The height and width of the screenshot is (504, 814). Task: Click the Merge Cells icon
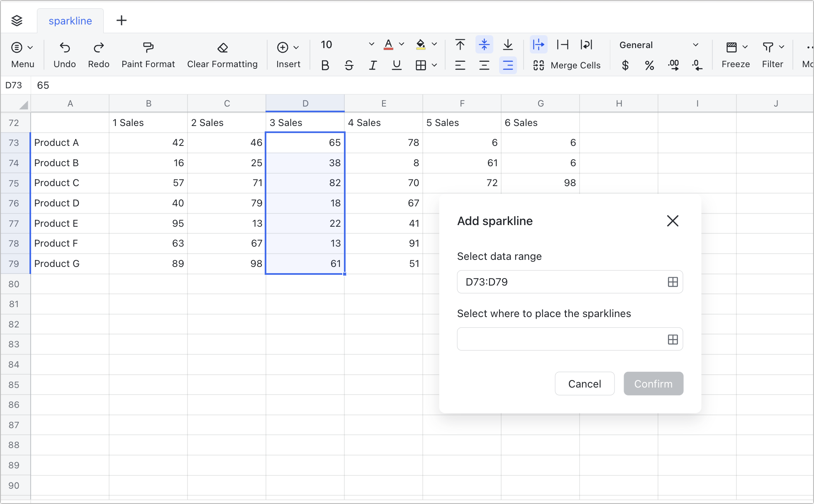pos(539,65)
